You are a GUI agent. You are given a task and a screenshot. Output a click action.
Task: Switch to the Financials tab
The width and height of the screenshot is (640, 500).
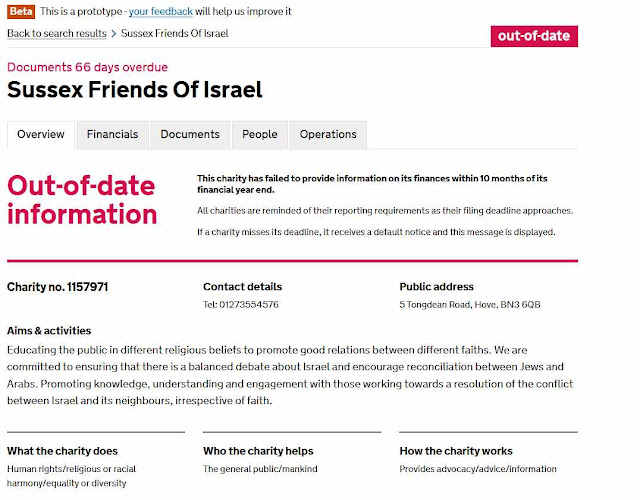coord(113,135)
